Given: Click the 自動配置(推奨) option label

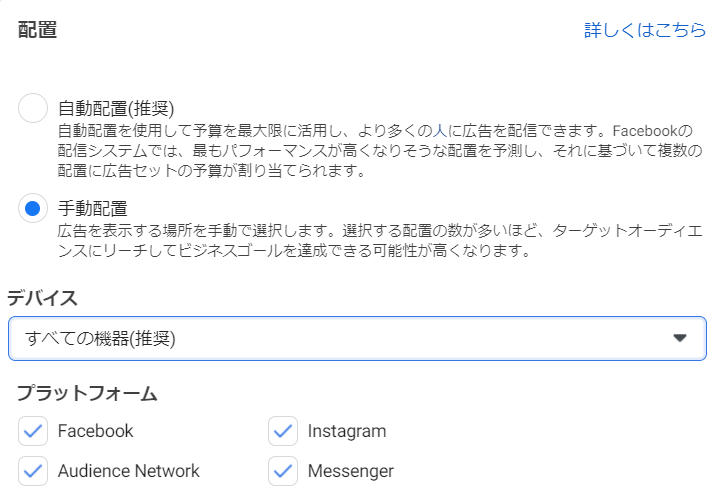Looking at the screenshot, I should click(x=123, y=108).
